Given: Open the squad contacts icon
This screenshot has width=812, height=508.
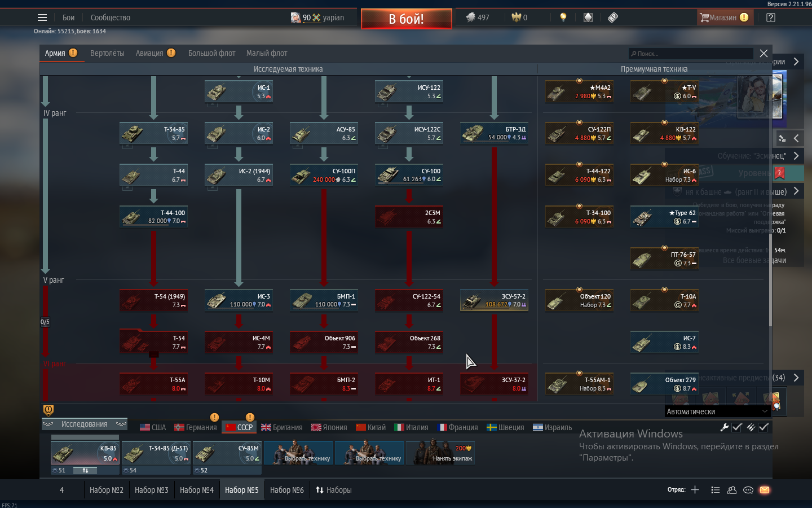Looking at the screenshot, I should point(732,490).
